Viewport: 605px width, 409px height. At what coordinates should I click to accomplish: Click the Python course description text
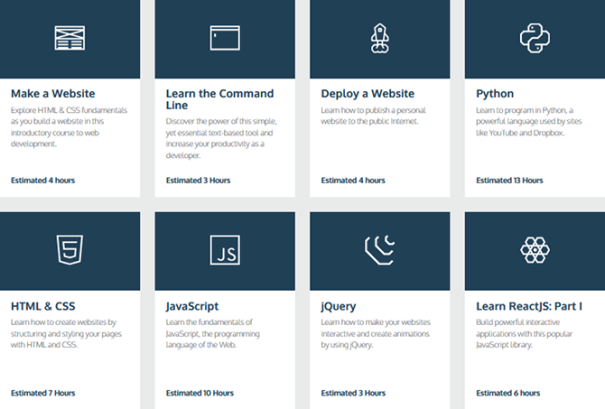[x=529, y=122]
